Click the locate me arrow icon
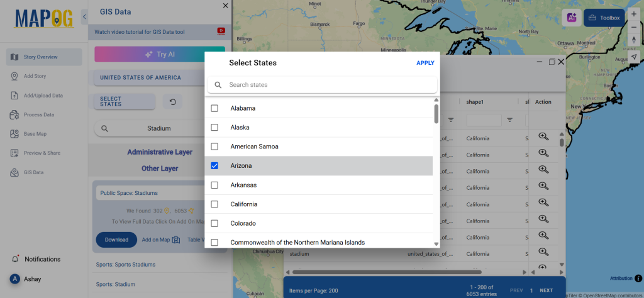 coord(634,57)
